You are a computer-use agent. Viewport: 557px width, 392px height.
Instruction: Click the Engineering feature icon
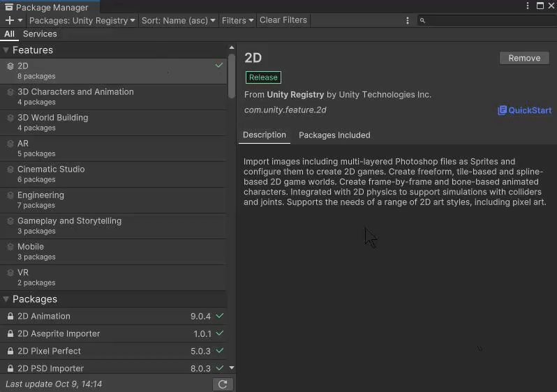(10, 195)
